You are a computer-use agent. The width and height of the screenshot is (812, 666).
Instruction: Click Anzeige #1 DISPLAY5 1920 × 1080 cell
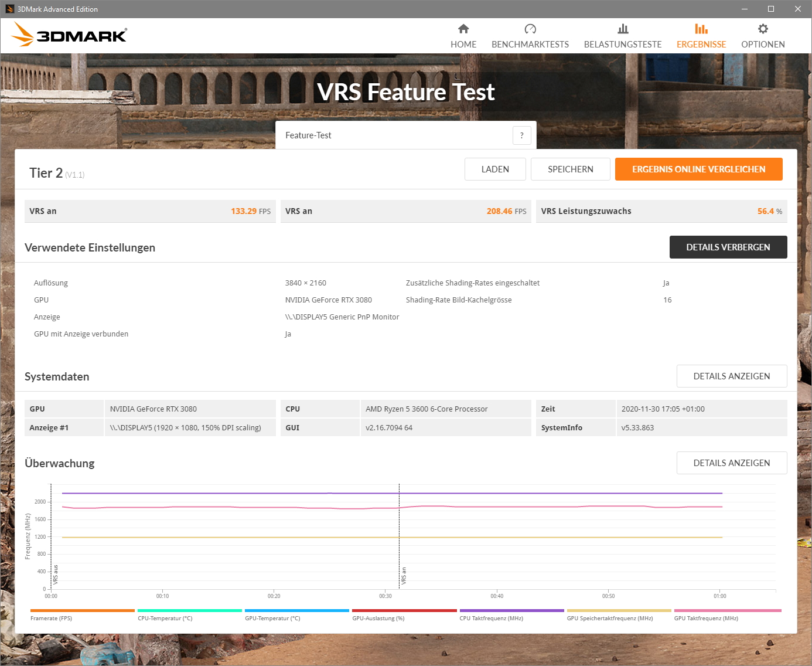pyautogui.click(x=190, y=428)
